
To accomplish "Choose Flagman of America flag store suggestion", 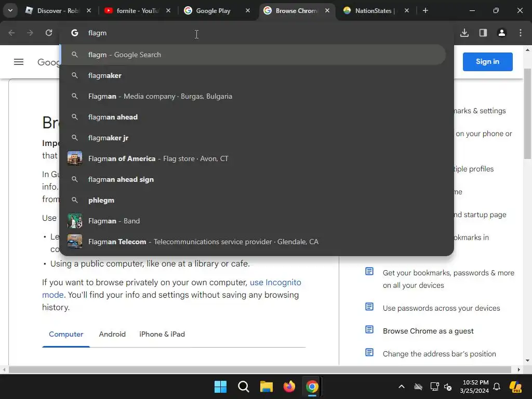I will click(253, 158).
